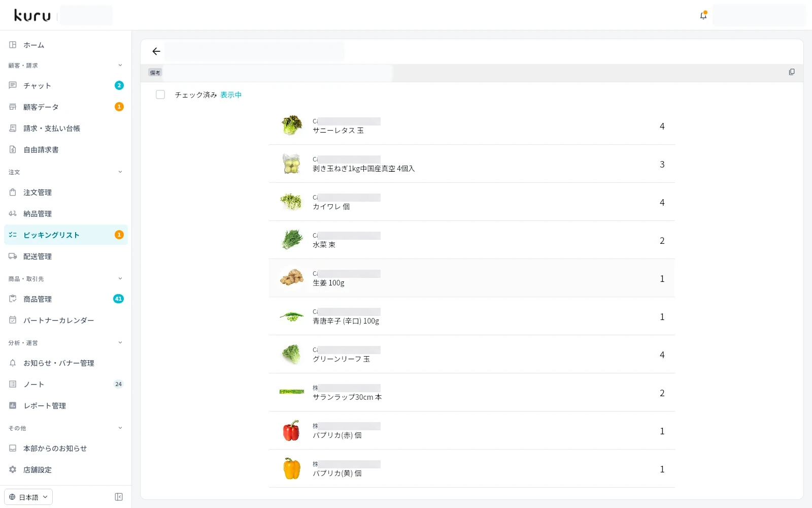Select 青唐辛子 (辛口) 100g item

pyautogui.click(x=472, y=316)
